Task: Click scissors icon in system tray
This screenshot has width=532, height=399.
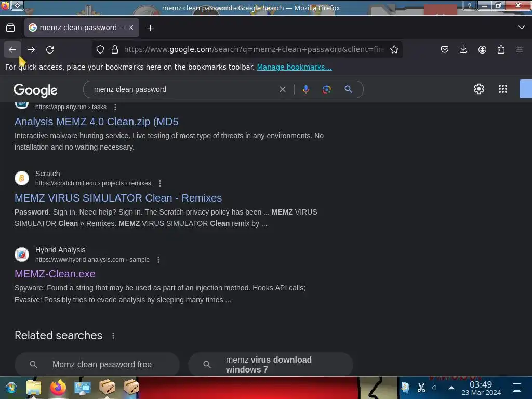Action: 421,388
